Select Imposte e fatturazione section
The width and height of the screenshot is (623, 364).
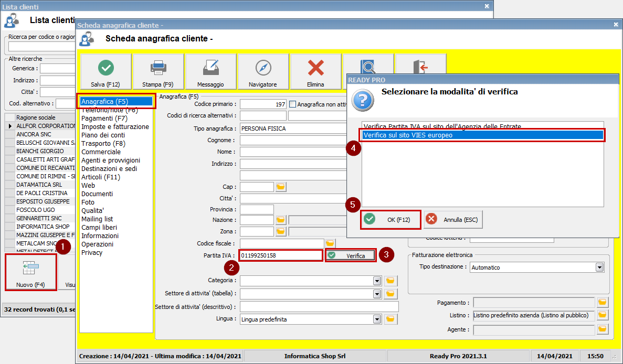[115, 127]
